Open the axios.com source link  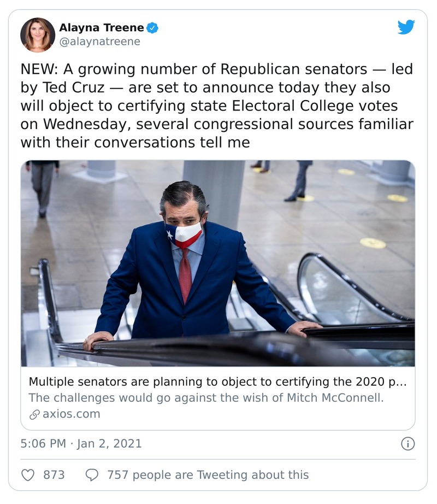71,414
